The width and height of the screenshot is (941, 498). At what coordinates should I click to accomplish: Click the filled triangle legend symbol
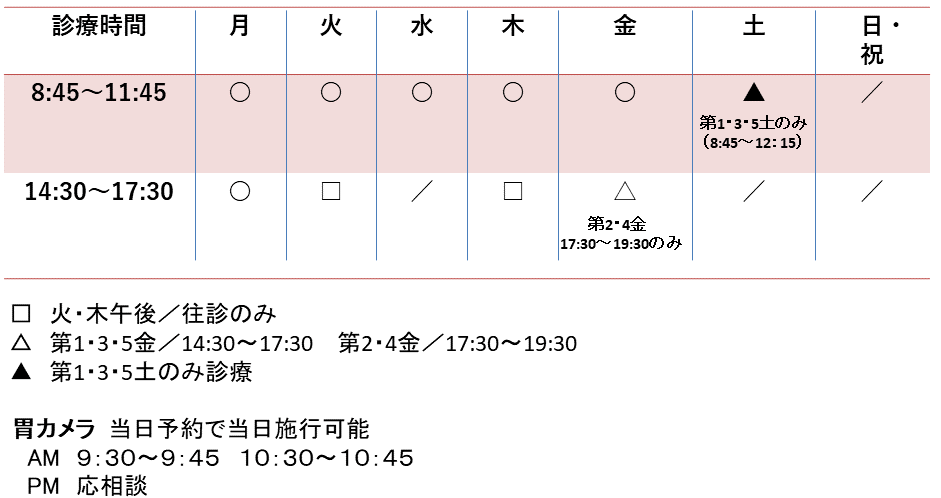click(x=21, y=373)
